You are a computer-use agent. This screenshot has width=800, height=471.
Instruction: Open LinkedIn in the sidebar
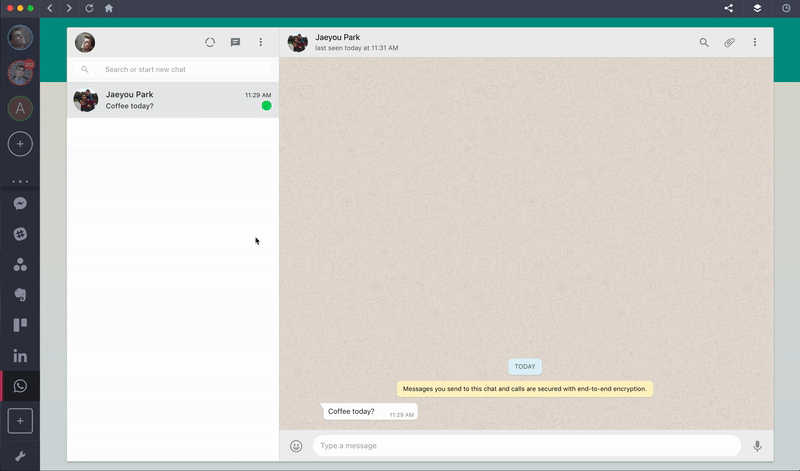pyautogui.click(x=20, y=356)
